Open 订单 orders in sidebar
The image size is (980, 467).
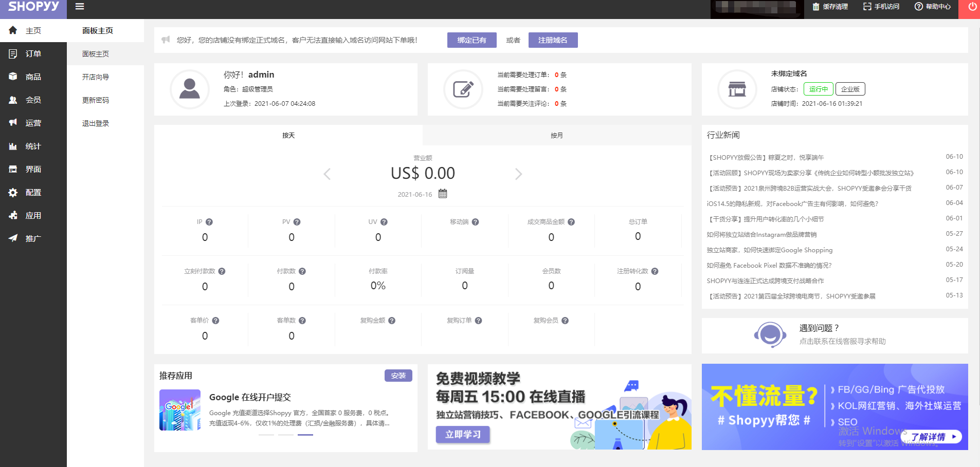[x=33, y=53]
